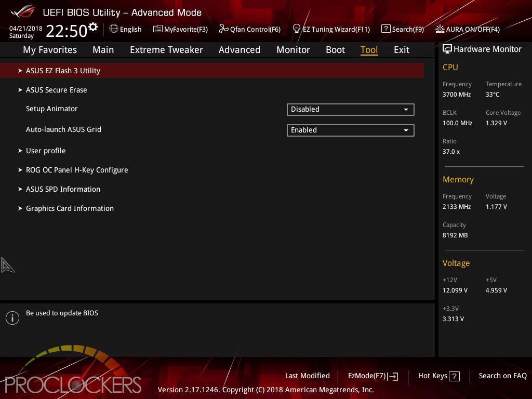Click 'Be used to update BIOS' help text
Viewport: 532px width, 399px height.
pos(62,313)
